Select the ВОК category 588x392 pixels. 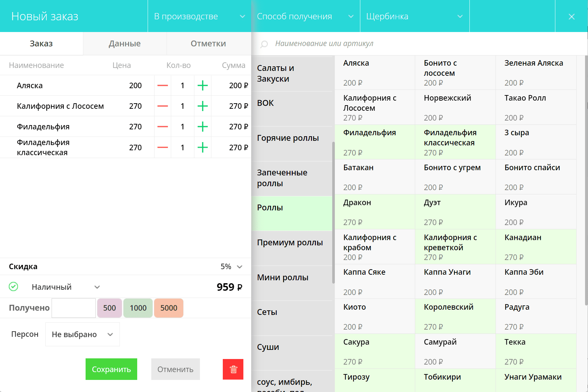292,109
